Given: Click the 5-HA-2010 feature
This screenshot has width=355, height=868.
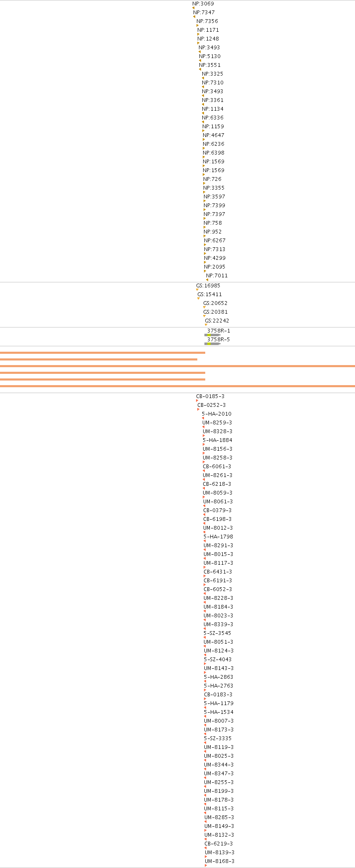Looking at the screenshot, I should (217, 414).
